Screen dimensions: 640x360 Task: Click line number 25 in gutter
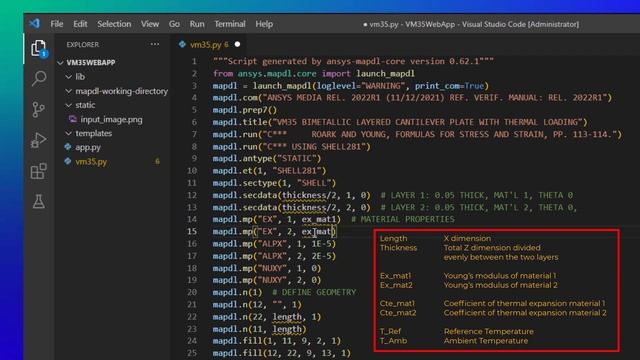(x=192, y=353)
